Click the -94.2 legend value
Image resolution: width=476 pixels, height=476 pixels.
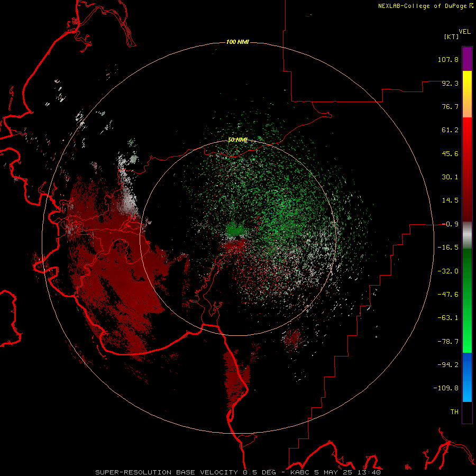pos(448,365)
